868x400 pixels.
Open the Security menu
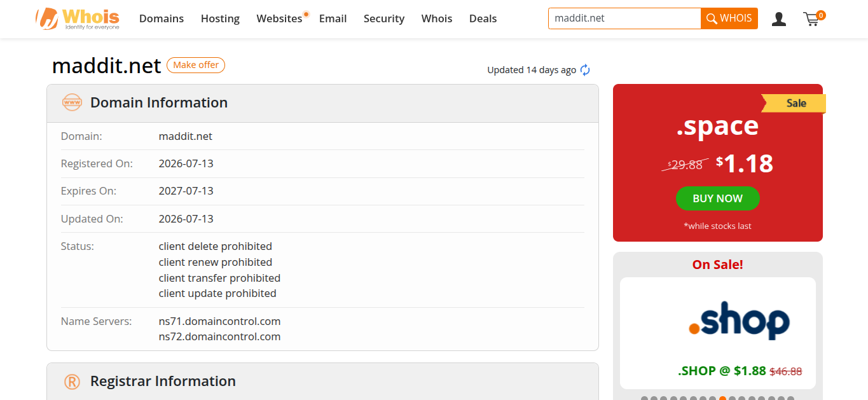[x=384, y=18]
